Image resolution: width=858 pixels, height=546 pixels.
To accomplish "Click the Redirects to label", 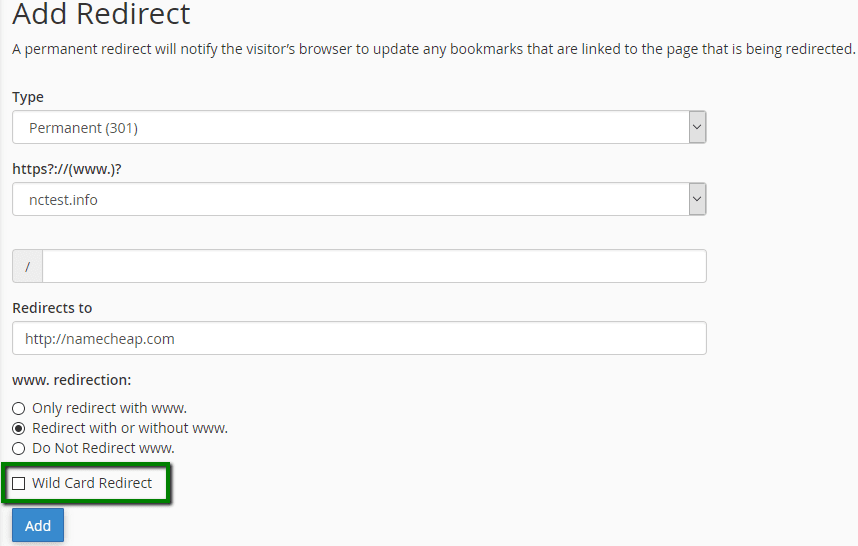I will click(x=52, y=308).
